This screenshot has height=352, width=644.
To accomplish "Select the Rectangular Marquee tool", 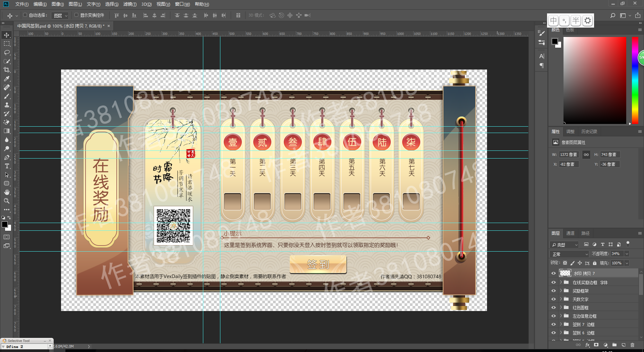I will click(x=7, y=44).
